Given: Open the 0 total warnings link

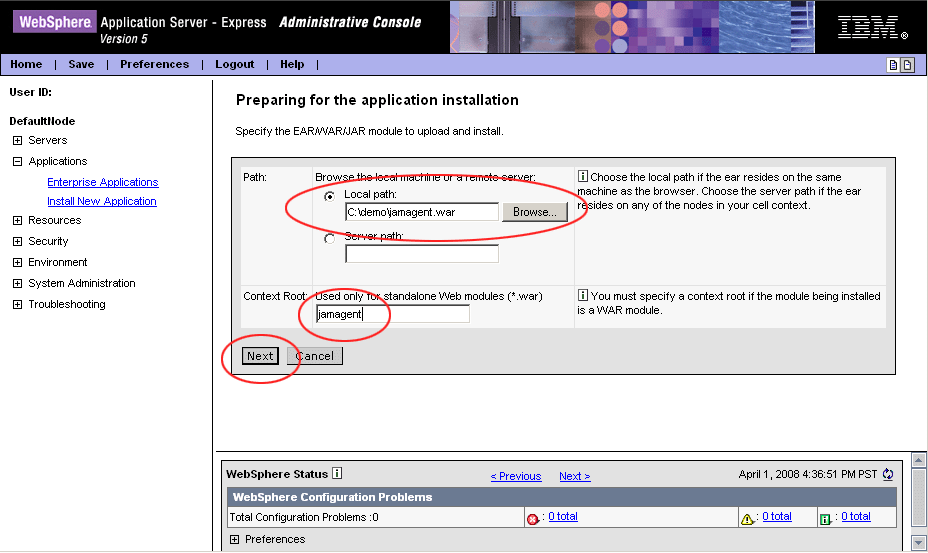Looking at the screenshot, I should pyautogui.click(x=776, y=516).
